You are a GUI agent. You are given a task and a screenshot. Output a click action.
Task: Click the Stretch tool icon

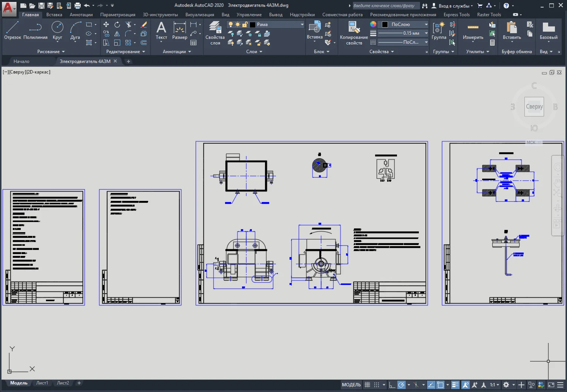[x=106, y=43]
